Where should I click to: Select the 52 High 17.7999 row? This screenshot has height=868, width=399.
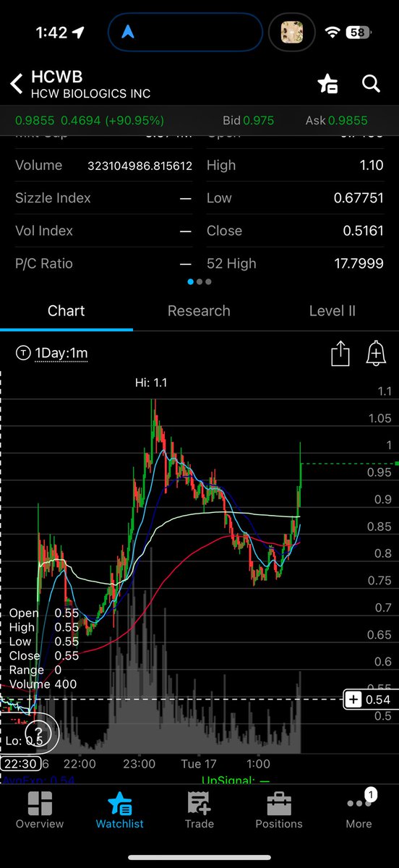point(295,263)
